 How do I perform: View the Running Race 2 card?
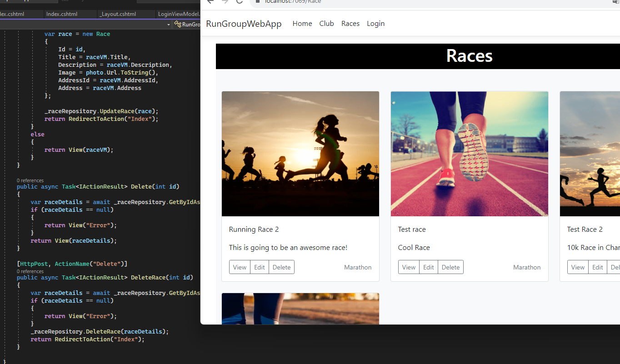tap(240, 267)
